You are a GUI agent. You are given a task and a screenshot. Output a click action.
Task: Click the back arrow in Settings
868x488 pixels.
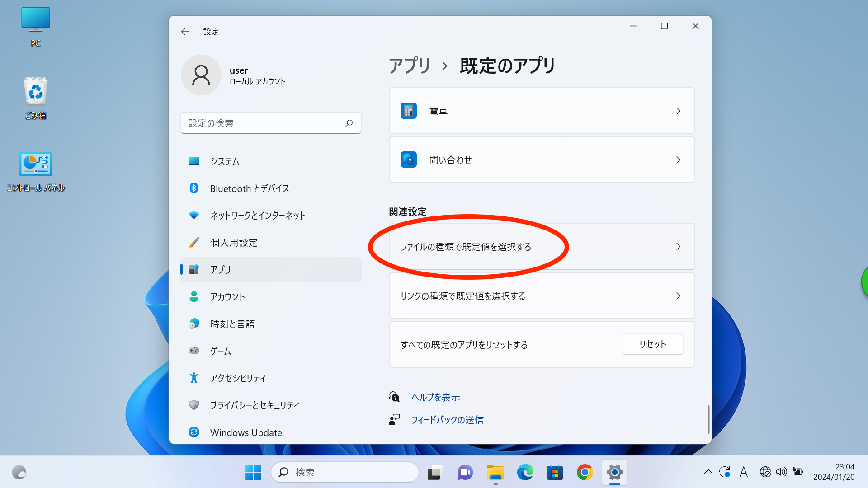tap(185, 32)
